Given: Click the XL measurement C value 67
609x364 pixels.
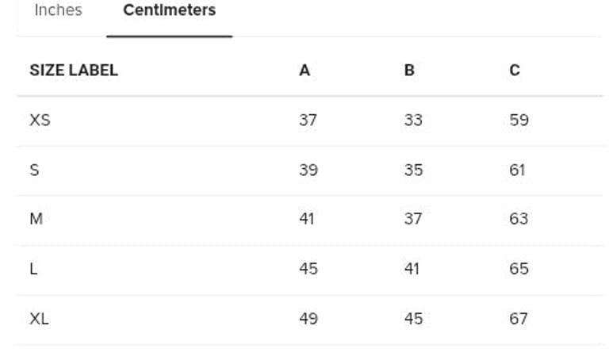Looking at the screenshot, I should pyautogui.click(x=519, y=319).
